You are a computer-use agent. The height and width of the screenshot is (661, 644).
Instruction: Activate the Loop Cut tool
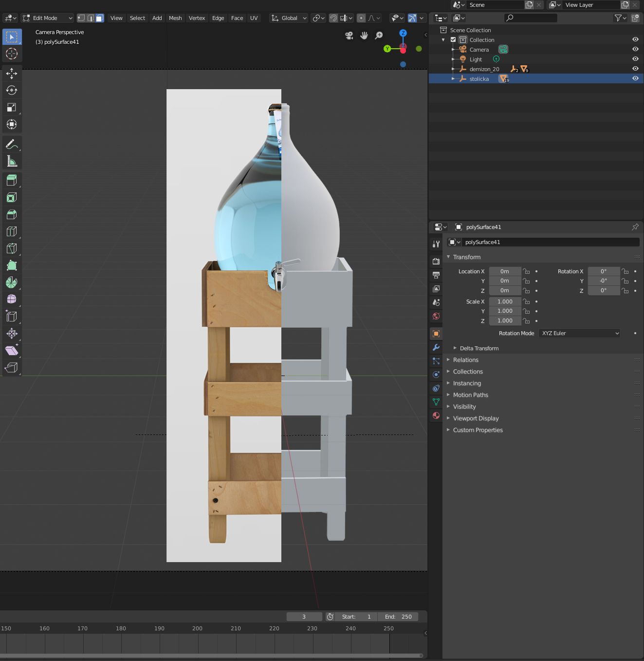[x=12, y=231]
